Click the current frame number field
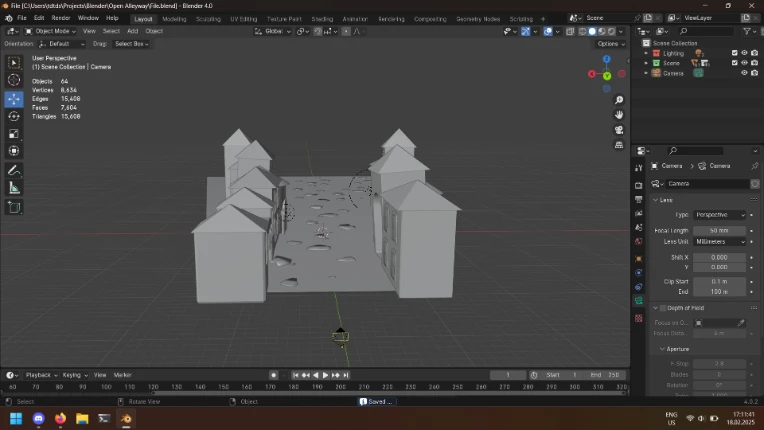 point(508,375)
